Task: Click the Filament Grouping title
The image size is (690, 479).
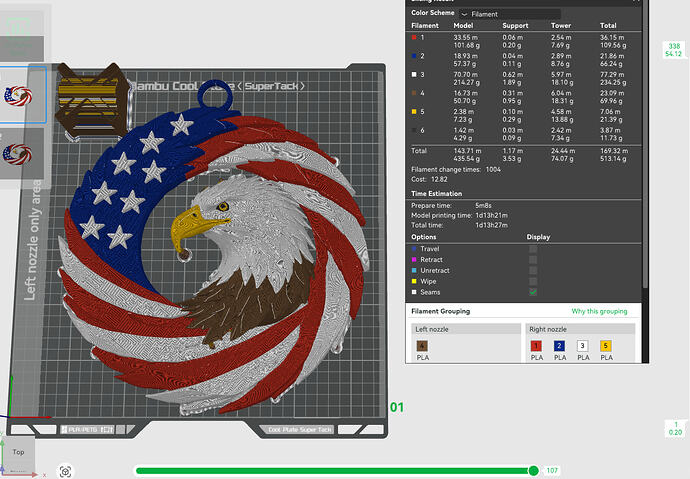Action: 440,311
